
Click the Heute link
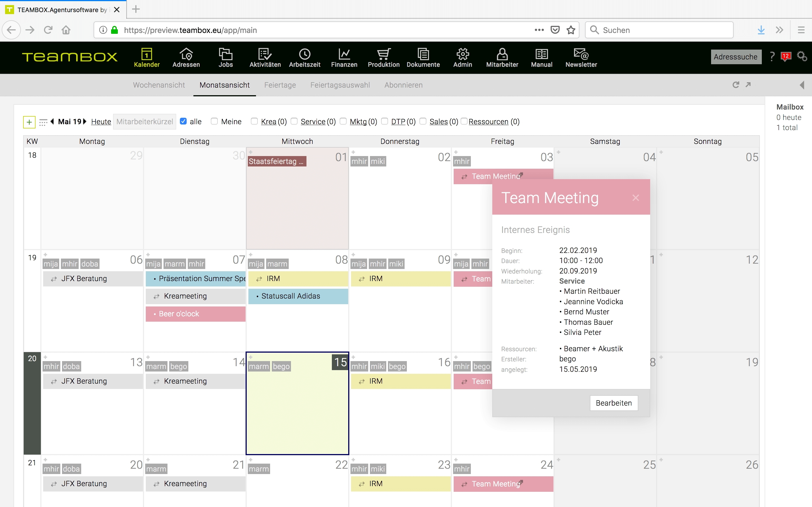[x=101, y=122]
